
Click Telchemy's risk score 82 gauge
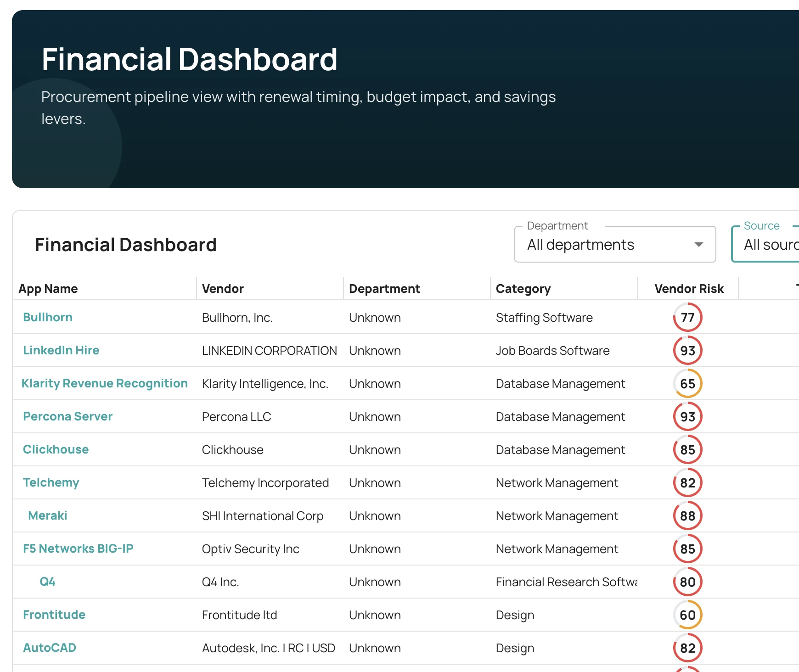pyautogui.click(x=687, y=482)
